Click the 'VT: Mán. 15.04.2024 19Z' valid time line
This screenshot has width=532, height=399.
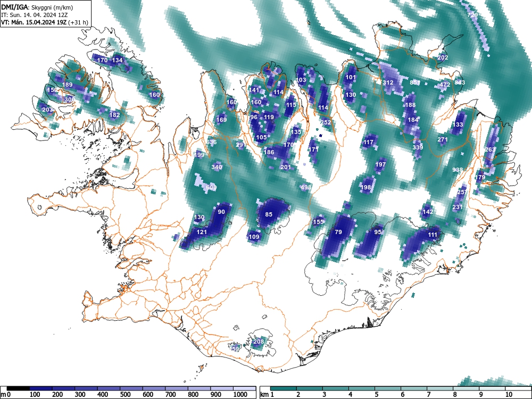pyautogui.click(x=44, y=22)
